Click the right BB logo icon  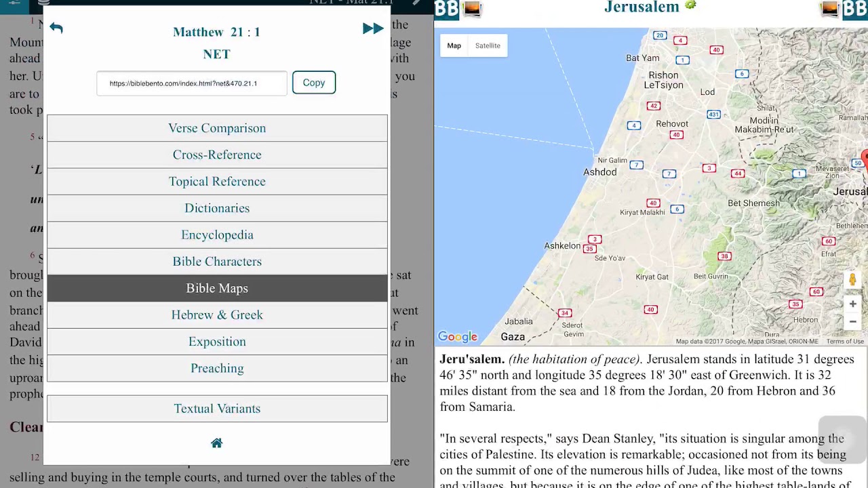(x=855, y=8)
